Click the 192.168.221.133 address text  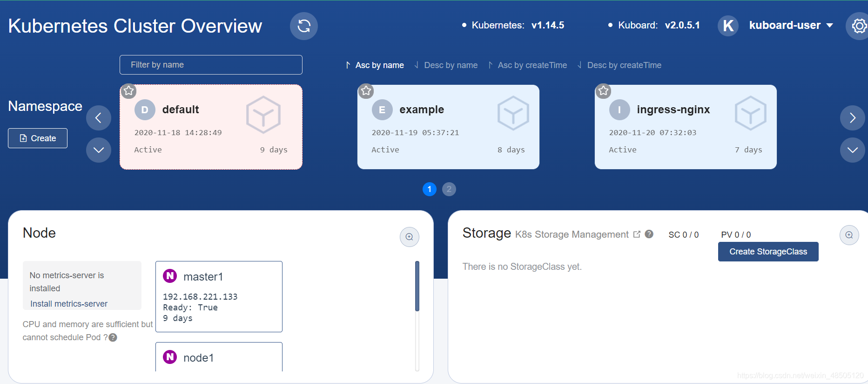[x=200, y=297]
